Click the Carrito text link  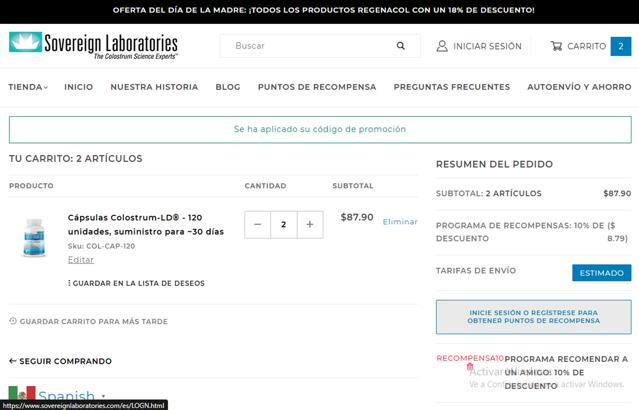[x=586, y=46]
